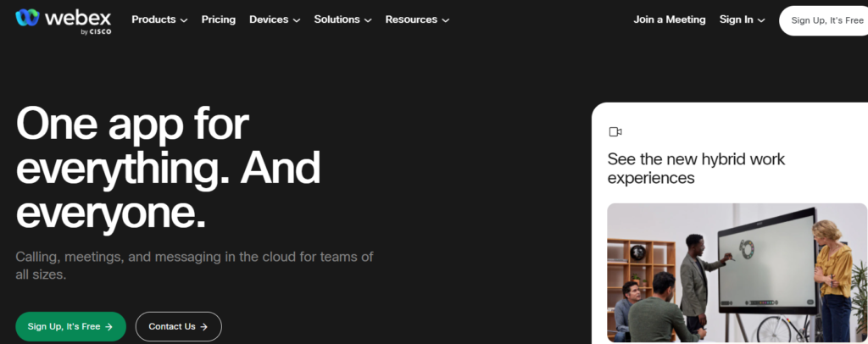The height and width of the screenshot is (344, 868).
Task: Select Devices in the navigation bar
Action: coord(275,19)
